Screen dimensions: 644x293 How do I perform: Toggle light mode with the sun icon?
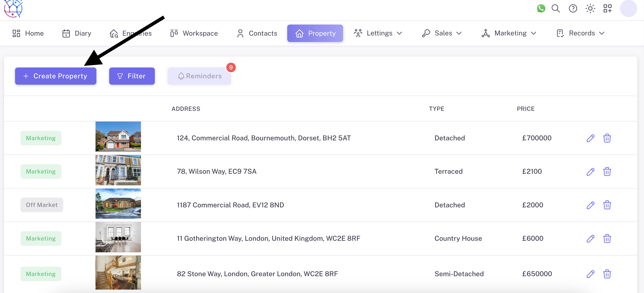click(590, 8)
